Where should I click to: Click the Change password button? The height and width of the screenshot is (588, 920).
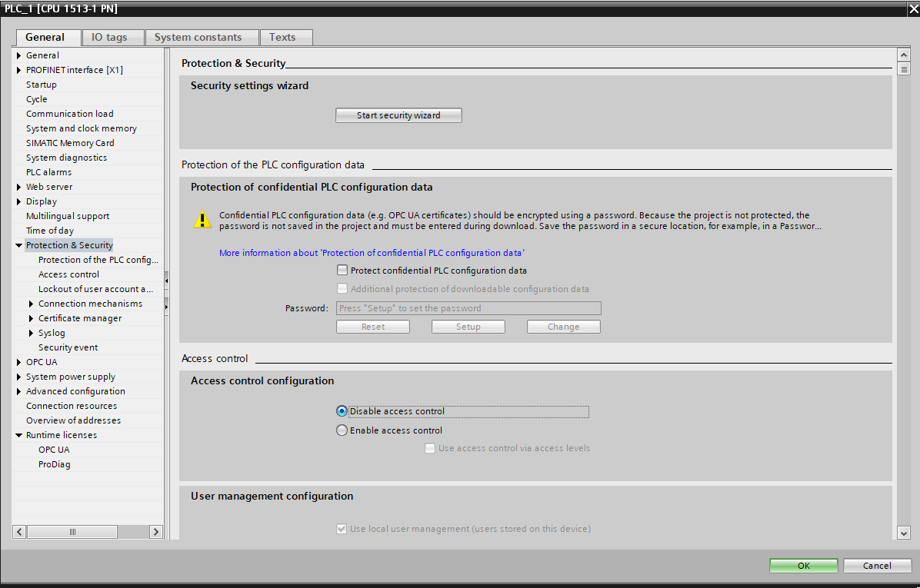click(563, 327)
